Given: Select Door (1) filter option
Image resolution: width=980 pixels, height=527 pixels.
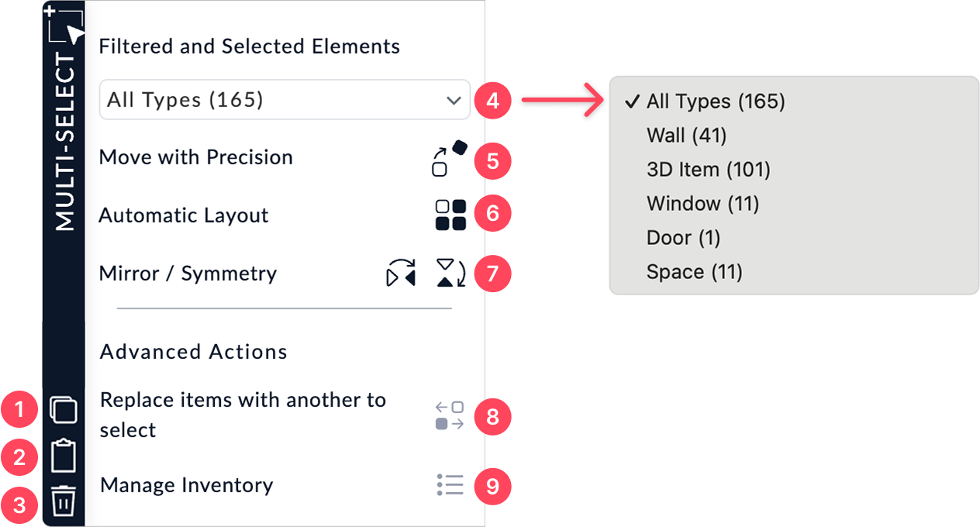Looking at the screenshot, I should (x=683, y=238).
